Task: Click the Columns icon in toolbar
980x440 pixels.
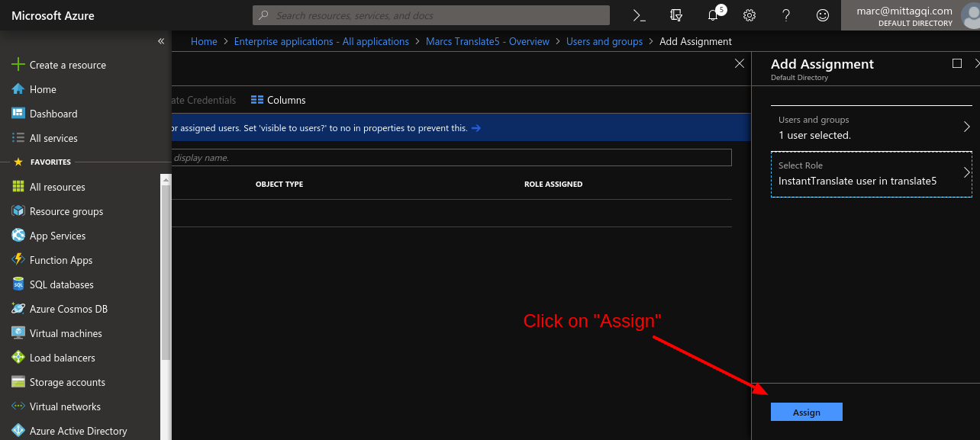Action: 257,100
